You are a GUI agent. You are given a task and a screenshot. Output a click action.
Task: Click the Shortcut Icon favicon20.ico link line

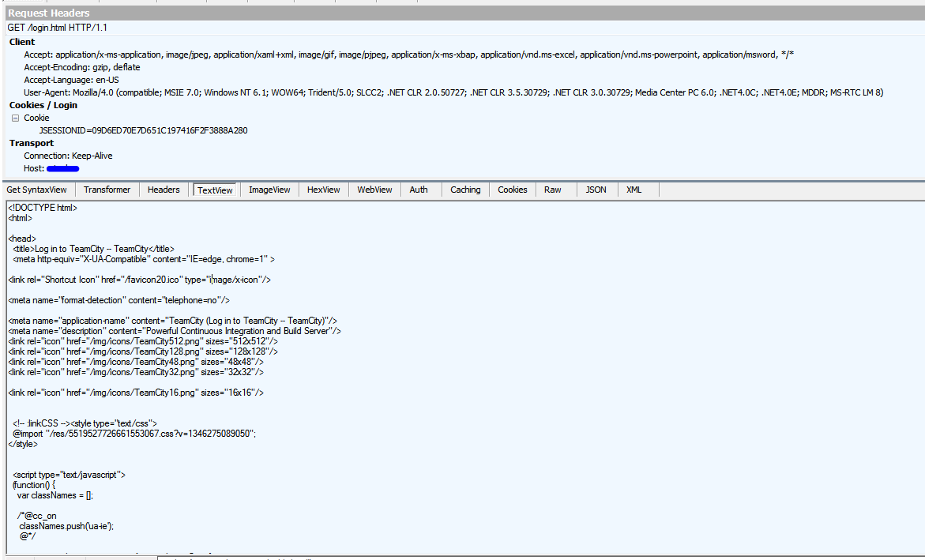139,280
